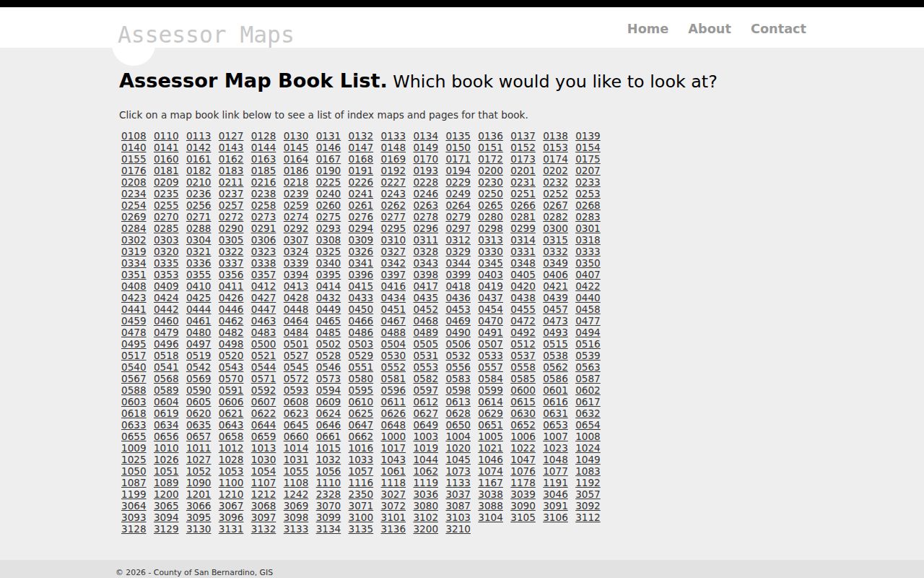View map book 0500
This screenshot has width=924, height=578.
263,344
